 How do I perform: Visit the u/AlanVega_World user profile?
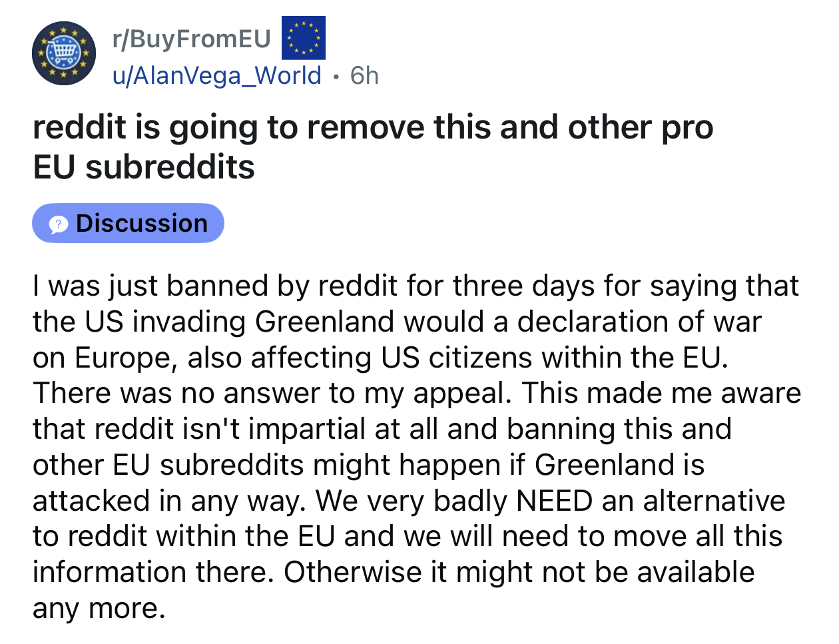217,76
